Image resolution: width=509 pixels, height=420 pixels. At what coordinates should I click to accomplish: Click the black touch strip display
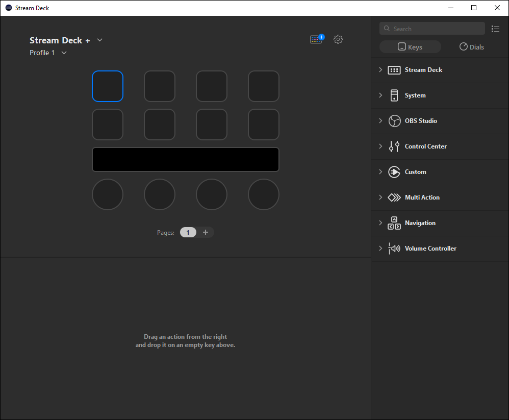click(x=185, y=160)
